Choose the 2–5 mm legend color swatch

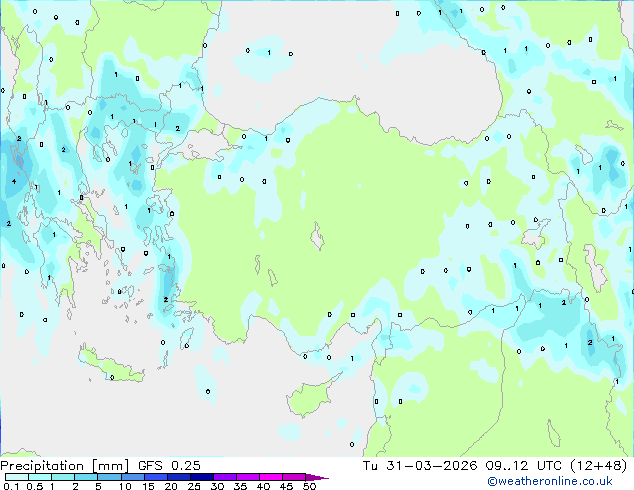coord(86,477)
